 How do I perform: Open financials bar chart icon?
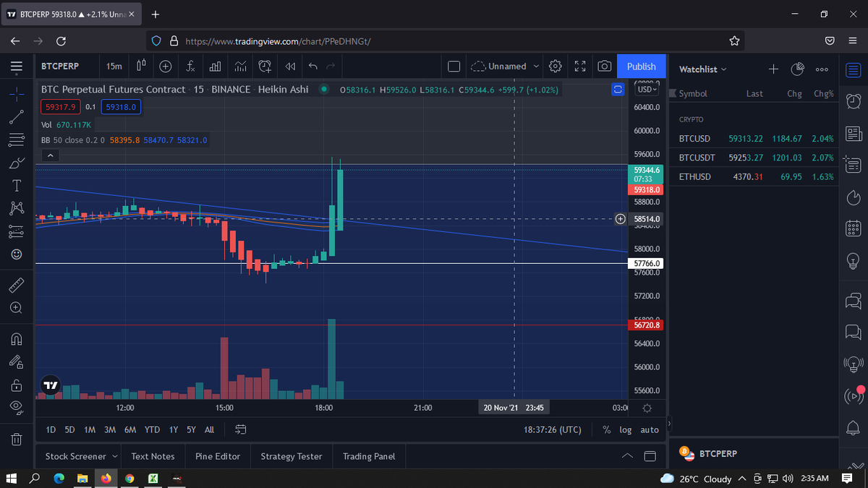pyautogui.click(x=215, y=66)
